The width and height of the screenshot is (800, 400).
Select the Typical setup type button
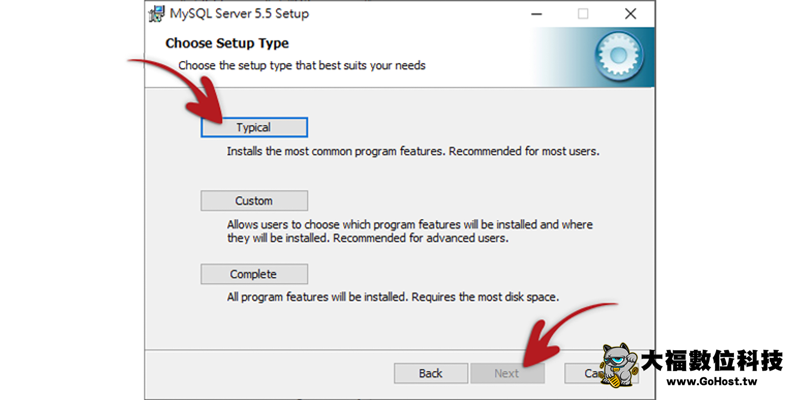(254, 127)
